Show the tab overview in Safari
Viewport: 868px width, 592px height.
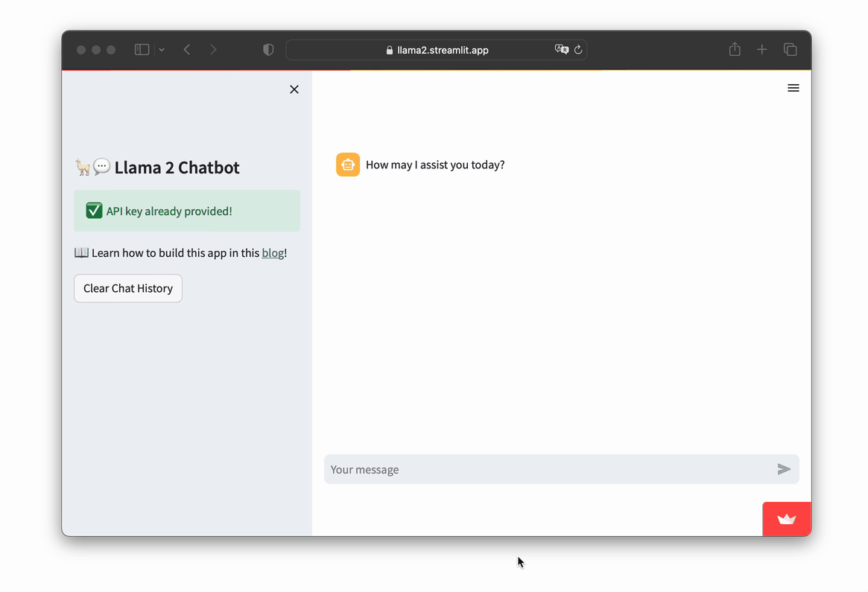click(x=790, y=49)
